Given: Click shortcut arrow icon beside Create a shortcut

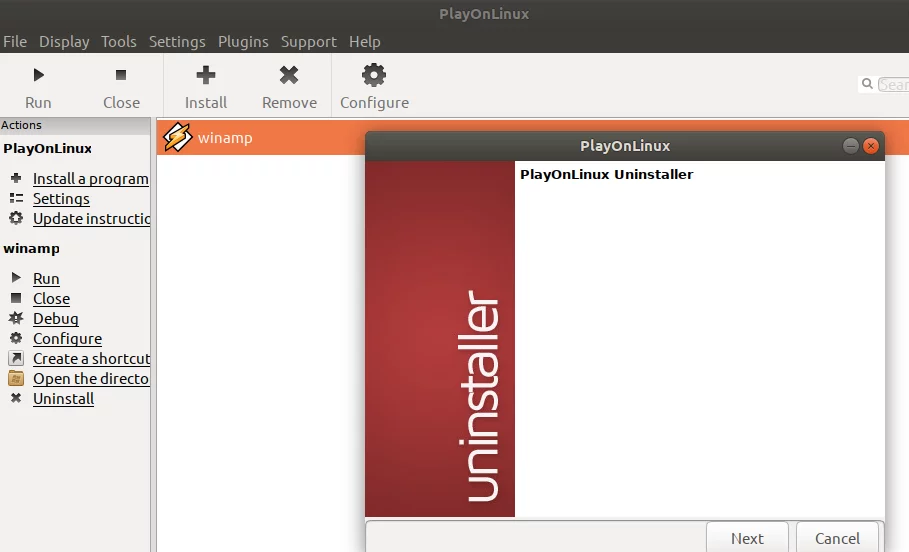Looking at the screenshot, I should click(16, 358).
